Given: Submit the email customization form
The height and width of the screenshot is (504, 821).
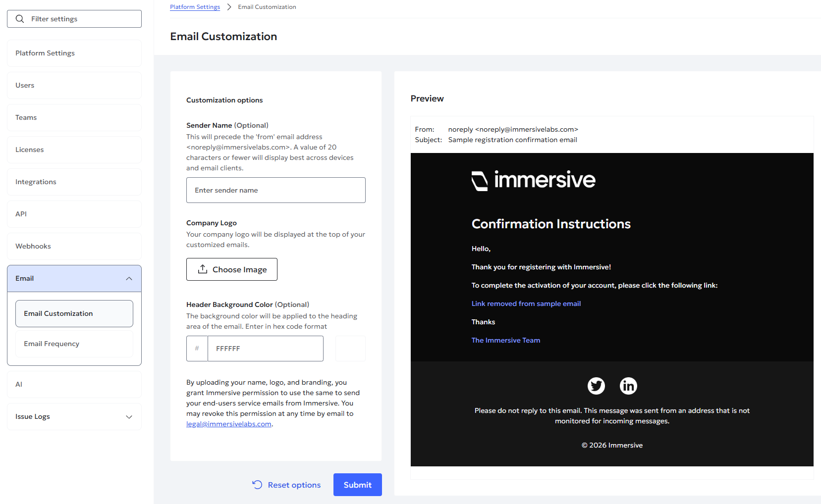Looking at the screenshot, I should (358, 485).
